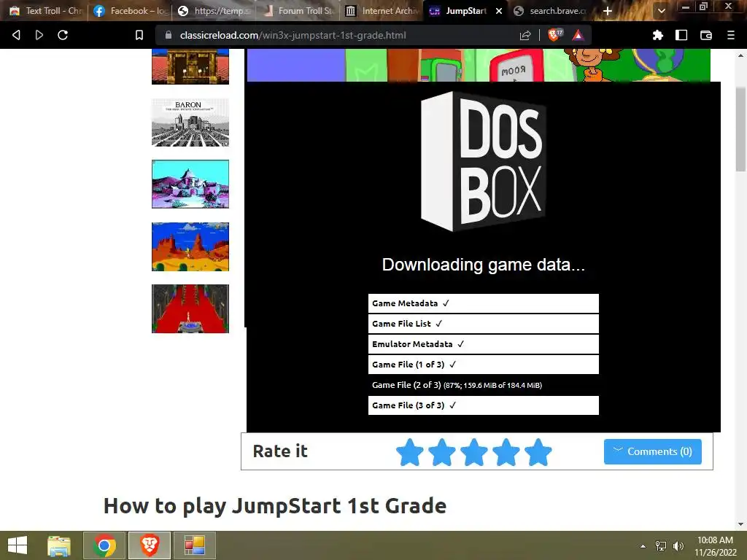Viewport: 747px width, 560px height.
Task: Open the Baron game thumbnail
Action: tap(190, 122)
